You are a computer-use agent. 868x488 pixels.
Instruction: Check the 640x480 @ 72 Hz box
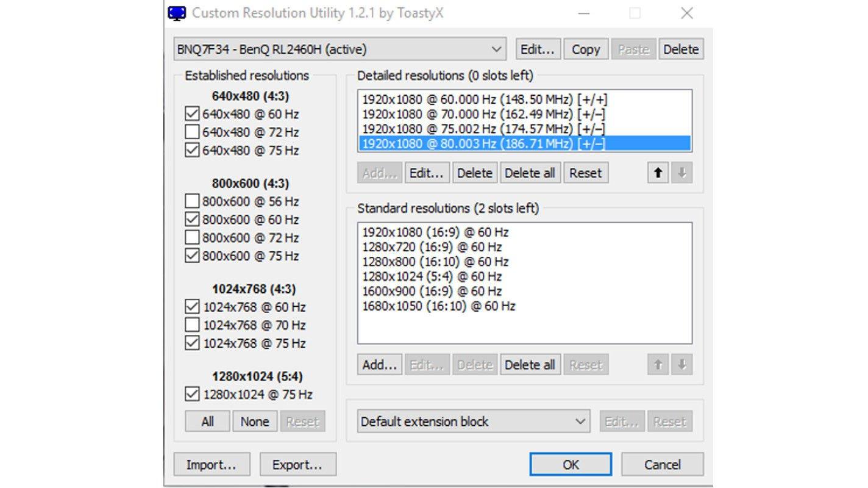(192, 132)
